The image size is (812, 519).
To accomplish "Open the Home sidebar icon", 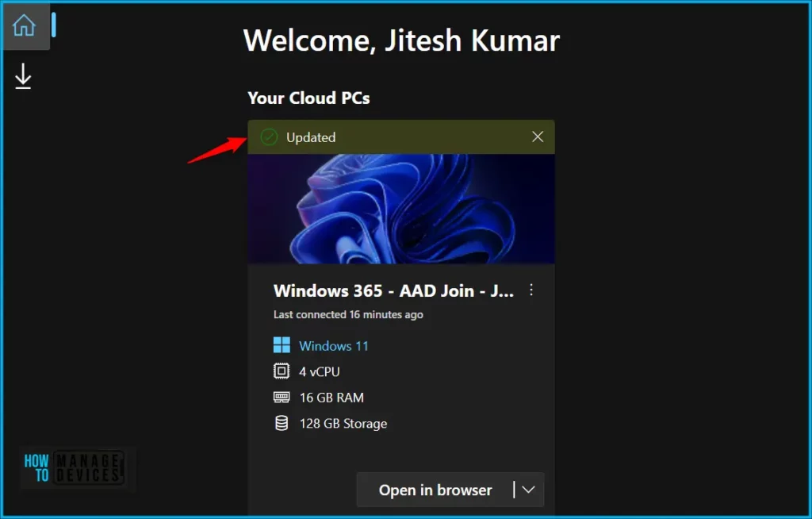I will [25, 25].
